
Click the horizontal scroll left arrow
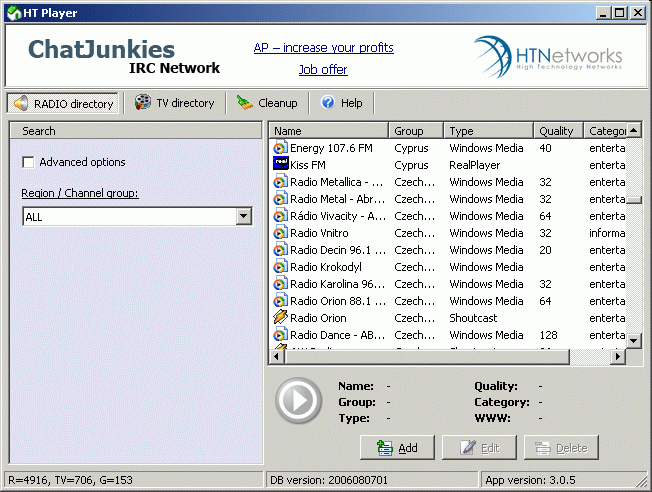coord(277,356)
